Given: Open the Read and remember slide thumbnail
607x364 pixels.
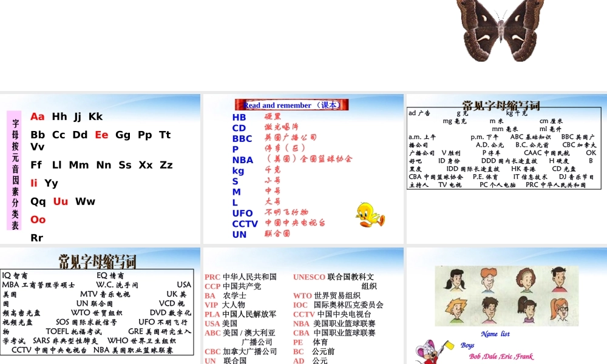Looking at the screenshot, I should 303,169.
